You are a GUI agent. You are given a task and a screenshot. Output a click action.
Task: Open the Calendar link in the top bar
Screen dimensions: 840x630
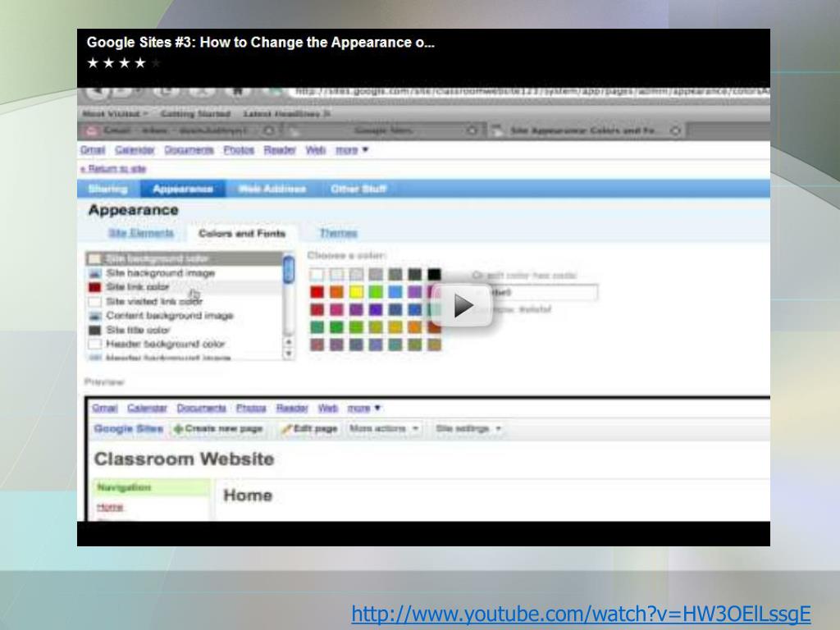point(135,150)
